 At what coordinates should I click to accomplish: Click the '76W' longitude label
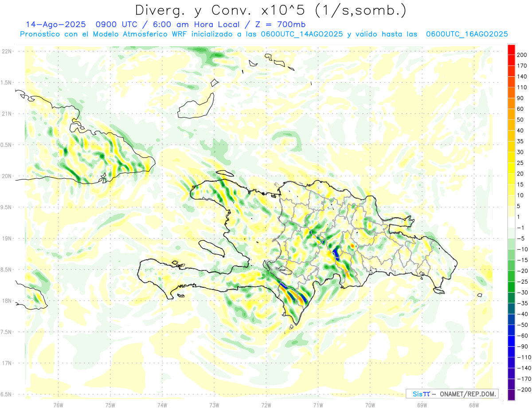58,405
